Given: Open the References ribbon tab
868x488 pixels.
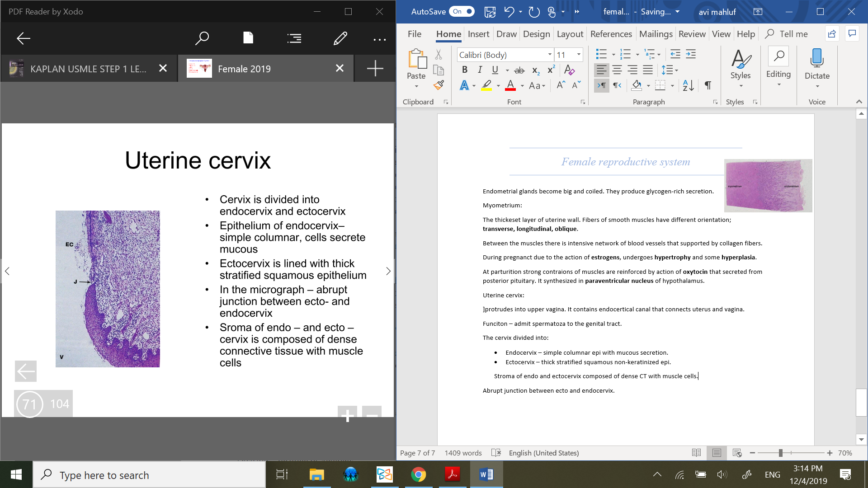Looking at the screenshot, I should [x=611, y=34].
